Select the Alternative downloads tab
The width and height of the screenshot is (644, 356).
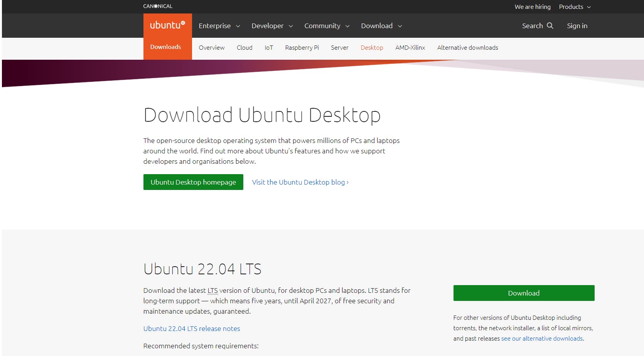[x=467, y=48]
